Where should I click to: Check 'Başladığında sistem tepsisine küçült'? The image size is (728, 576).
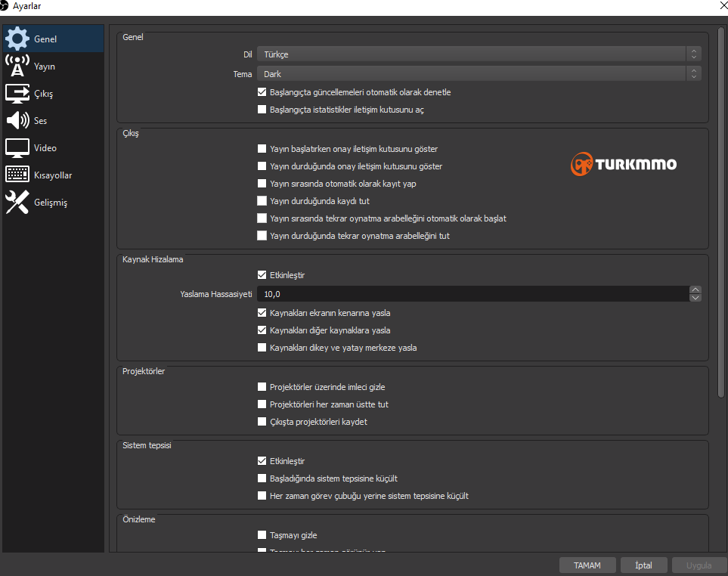[x=262, y=478]
